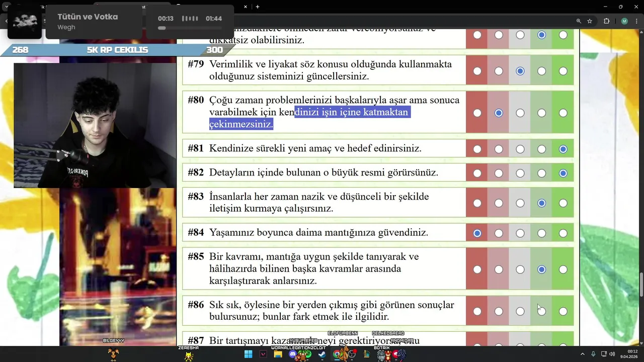Select light green option for question #79
The width and height of the screenshot is (644, 362).
541,71
